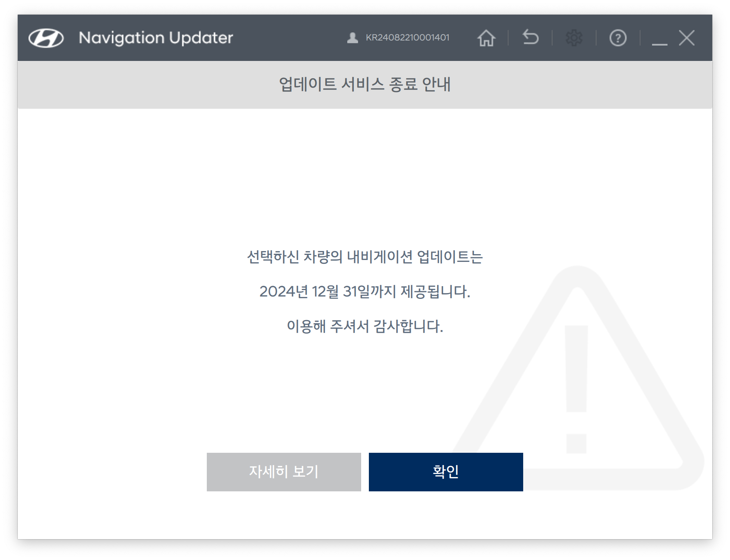Click the 선택하신 차량의 내비게이션 업데이트는 text
The height and width of the screenshot is (560, 730).
click(365, 257)
